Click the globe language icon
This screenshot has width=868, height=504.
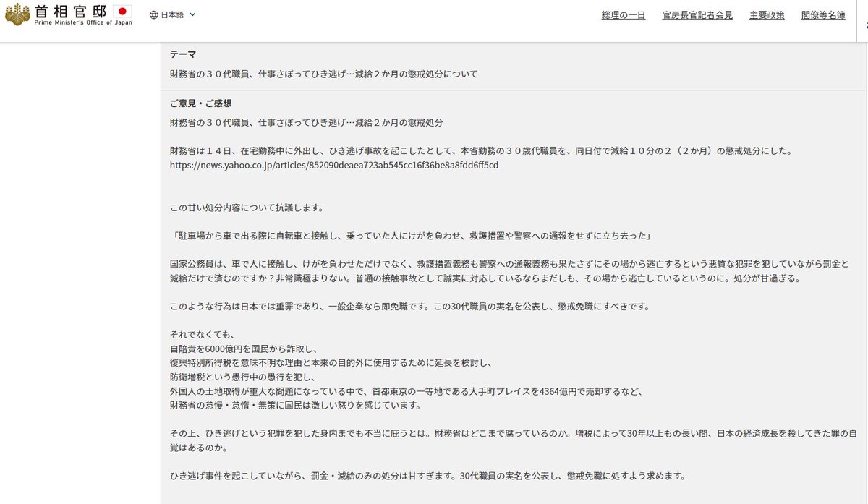(x=154, y=14)
